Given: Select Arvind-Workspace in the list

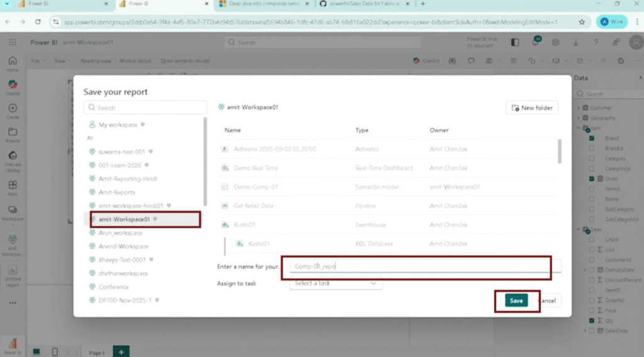Looking at the screenshot, I should pos(123,246).
